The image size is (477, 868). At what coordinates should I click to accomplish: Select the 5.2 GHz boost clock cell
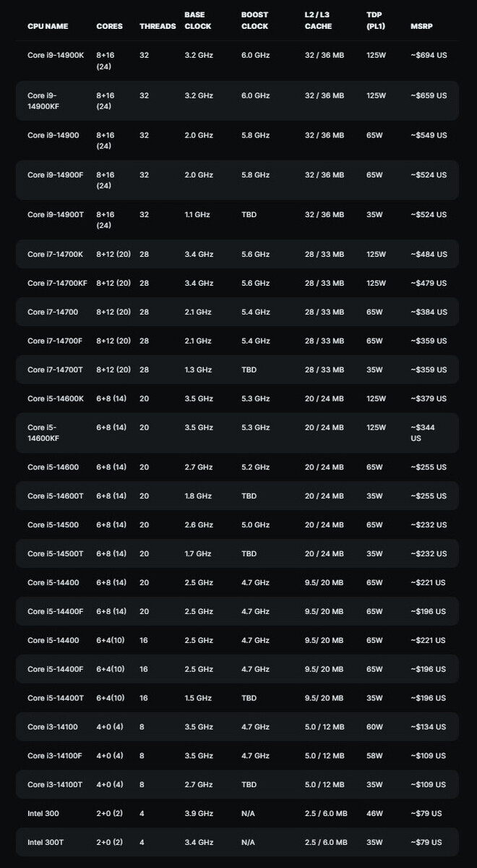click(x=255, y=467)
